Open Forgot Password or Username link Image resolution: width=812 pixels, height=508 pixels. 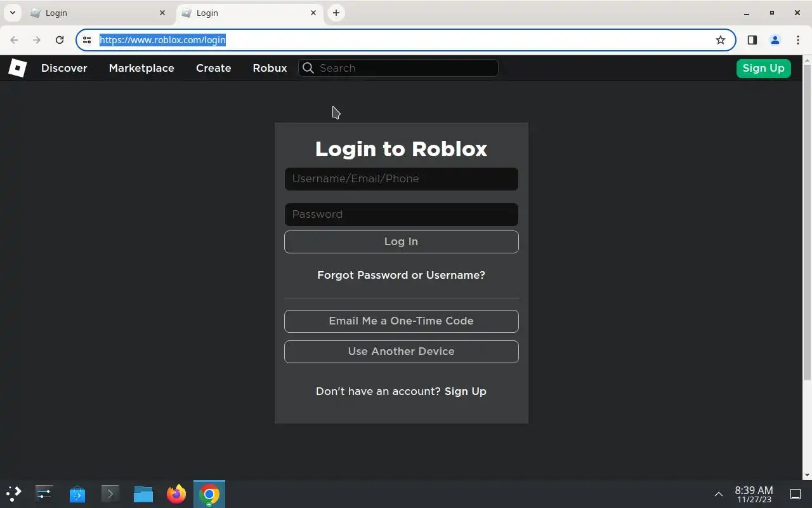[x=401, y=275]
